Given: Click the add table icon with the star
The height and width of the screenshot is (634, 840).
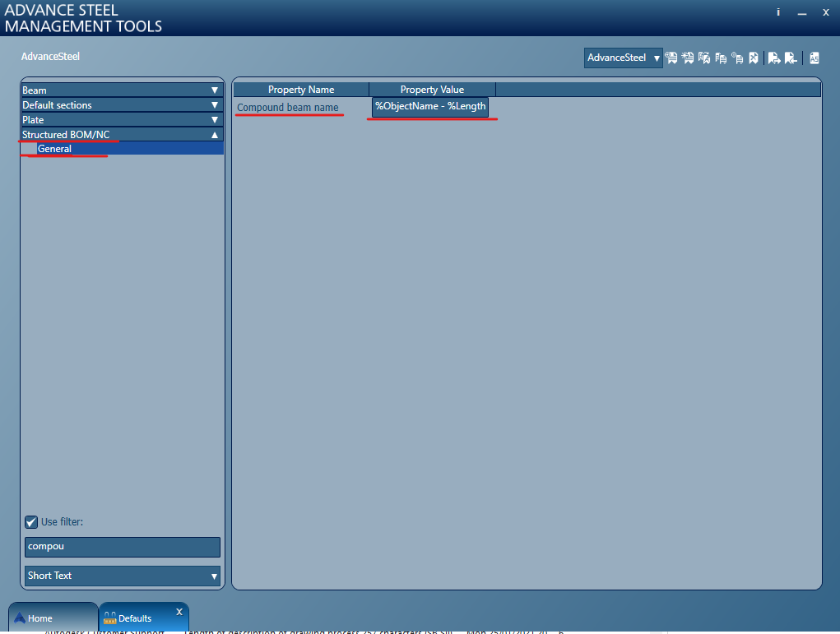Looking at the screenshot, I should tap(687, 58).
